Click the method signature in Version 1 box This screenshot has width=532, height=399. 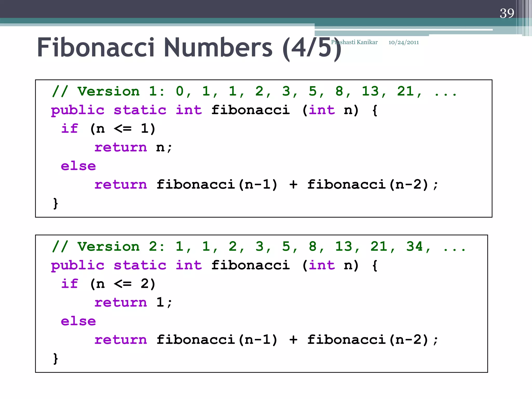point(214,110)
